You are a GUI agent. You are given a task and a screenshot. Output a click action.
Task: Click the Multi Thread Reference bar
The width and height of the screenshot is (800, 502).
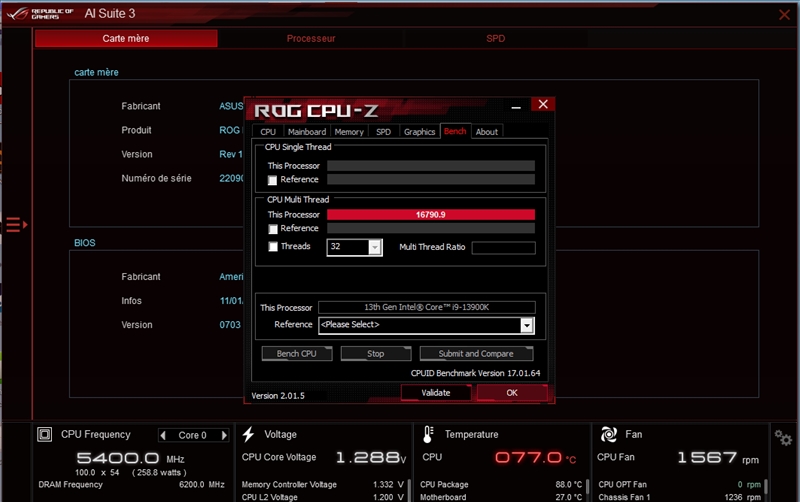point(431,229)
